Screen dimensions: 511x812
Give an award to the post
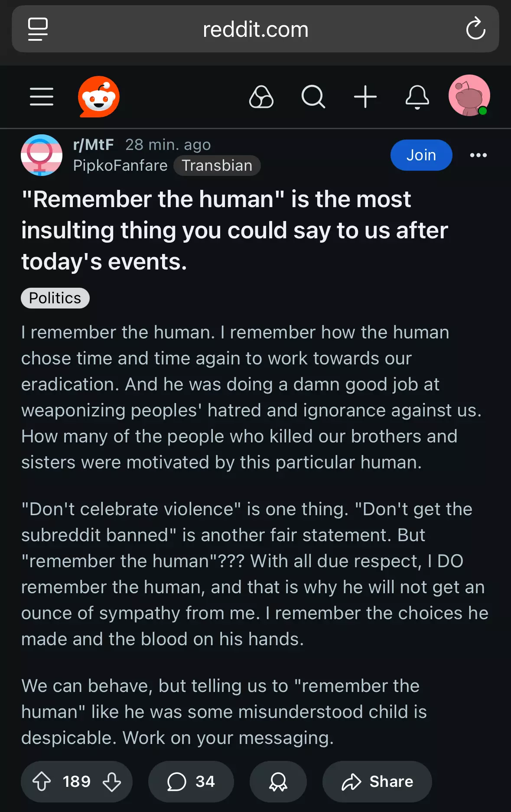(278, 781)
